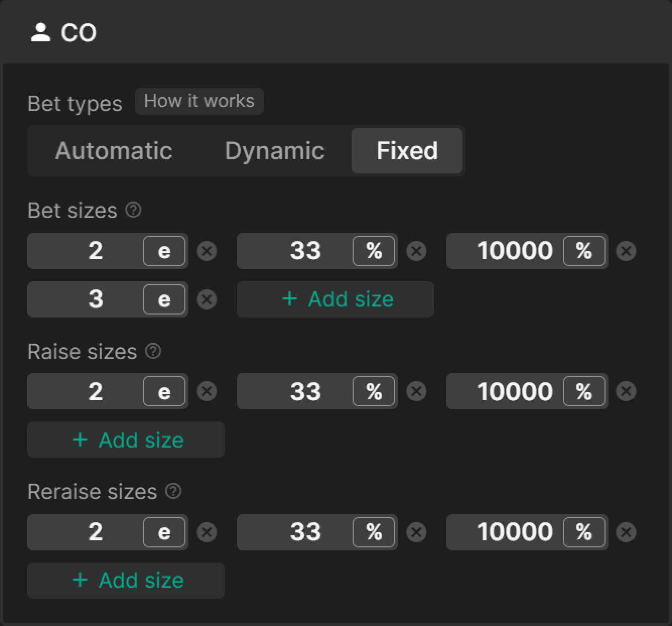The width and height of the screenshot is (672, 626).
Task: Switch bet type to Automatic
Action: [114, 151]
